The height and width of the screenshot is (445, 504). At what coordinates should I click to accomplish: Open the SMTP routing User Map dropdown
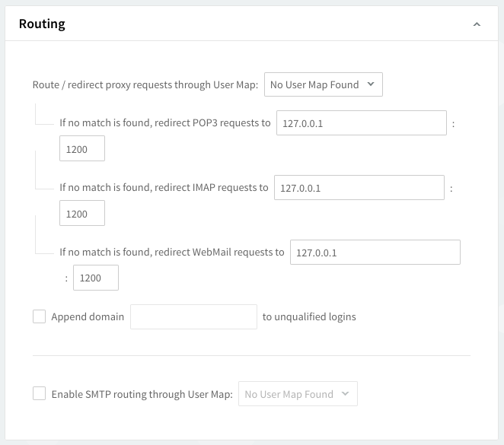click(297, 394)
